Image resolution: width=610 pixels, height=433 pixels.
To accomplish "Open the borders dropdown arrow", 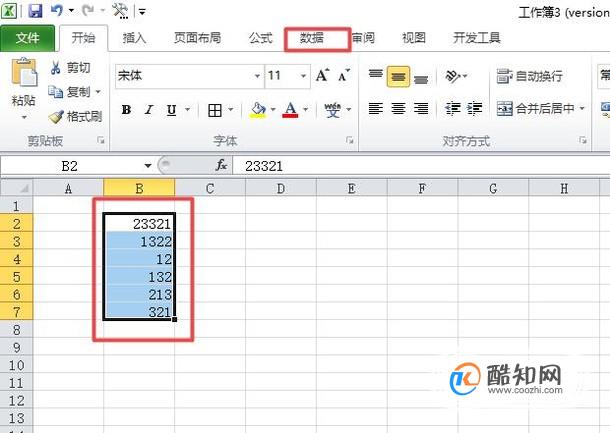I will pos(231,110).
